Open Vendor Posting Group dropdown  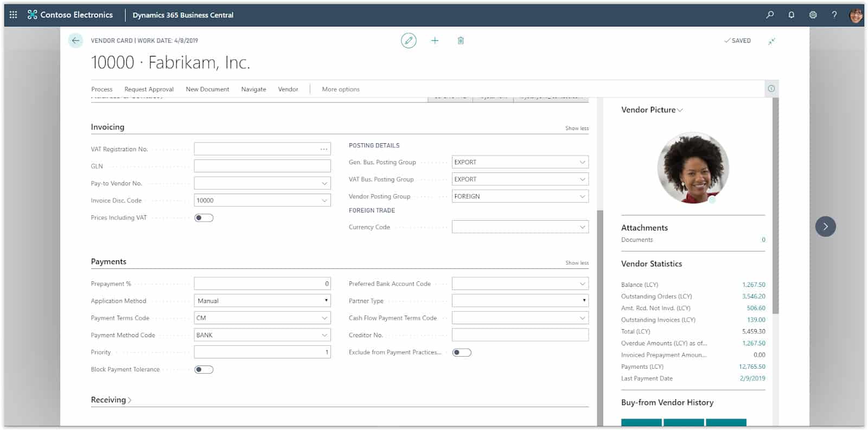tap(582, 196)
